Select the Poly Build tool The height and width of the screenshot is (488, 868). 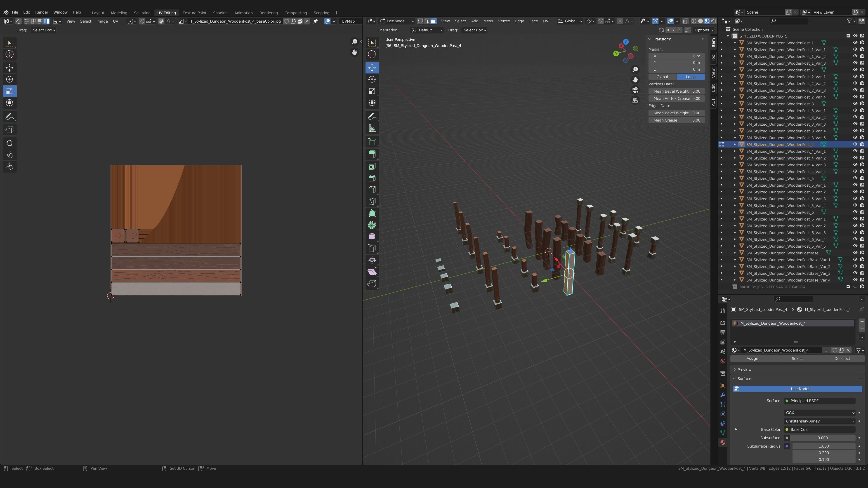click(372, 213)
